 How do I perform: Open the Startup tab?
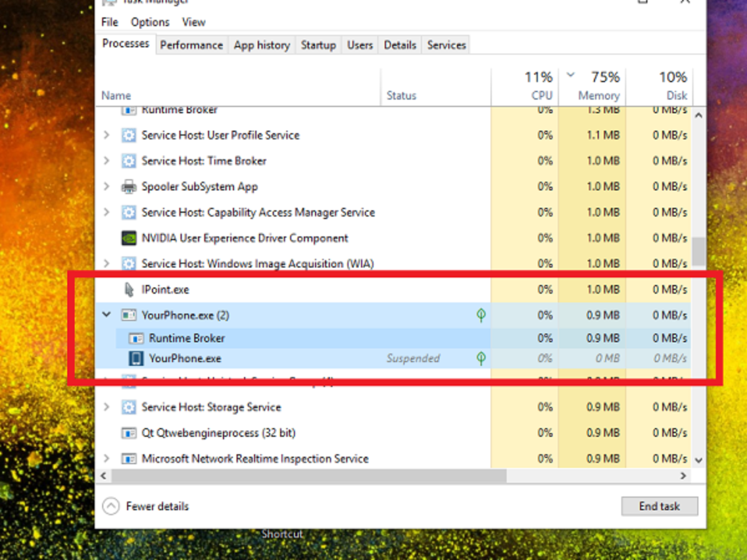click(318, 45)
